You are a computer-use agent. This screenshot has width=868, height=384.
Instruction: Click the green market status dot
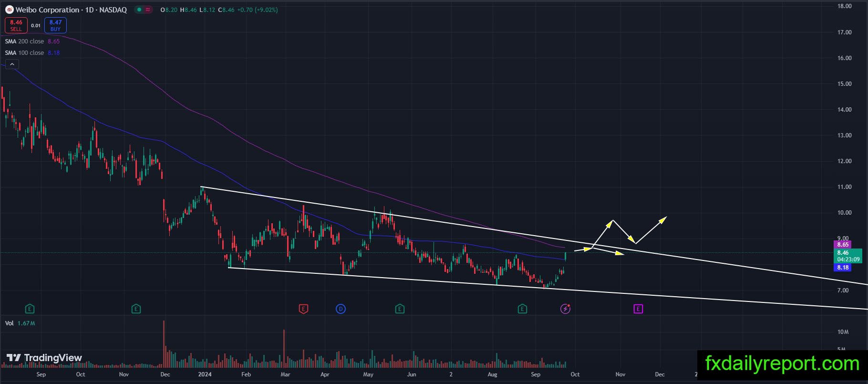(138, 10)
